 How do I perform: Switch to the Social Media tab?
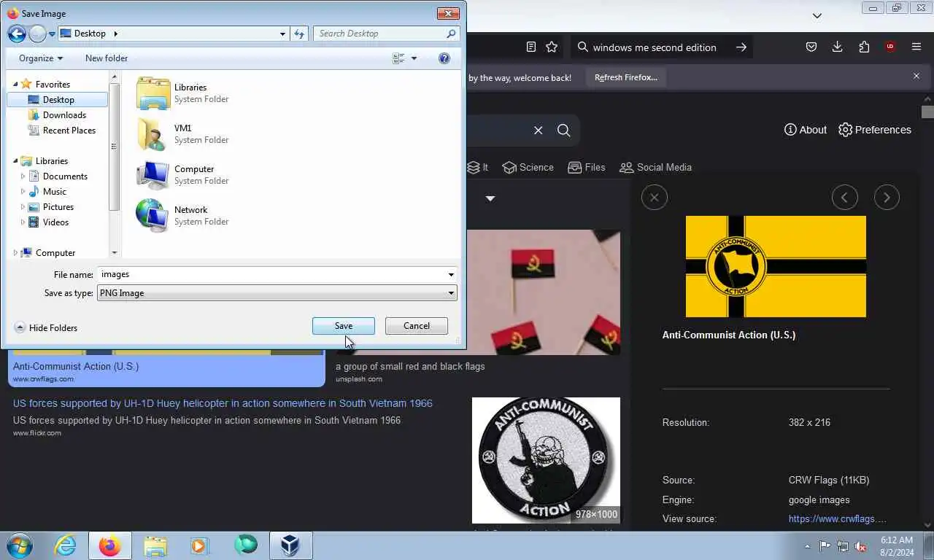pos(655,168)
